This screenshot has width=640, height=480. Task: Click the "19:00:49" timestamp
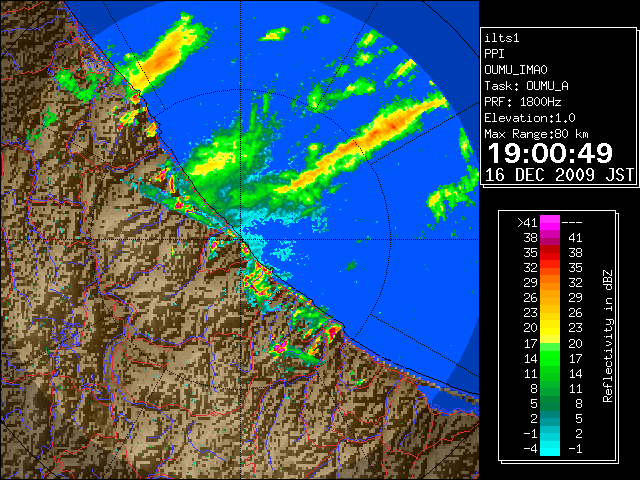click(x=550, y=153)
